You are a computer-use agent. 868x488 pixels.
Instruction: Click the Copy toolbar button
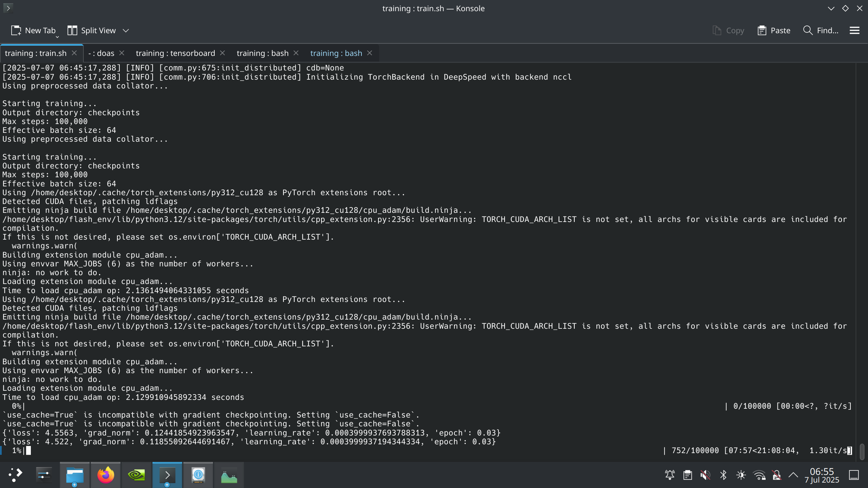728,30
